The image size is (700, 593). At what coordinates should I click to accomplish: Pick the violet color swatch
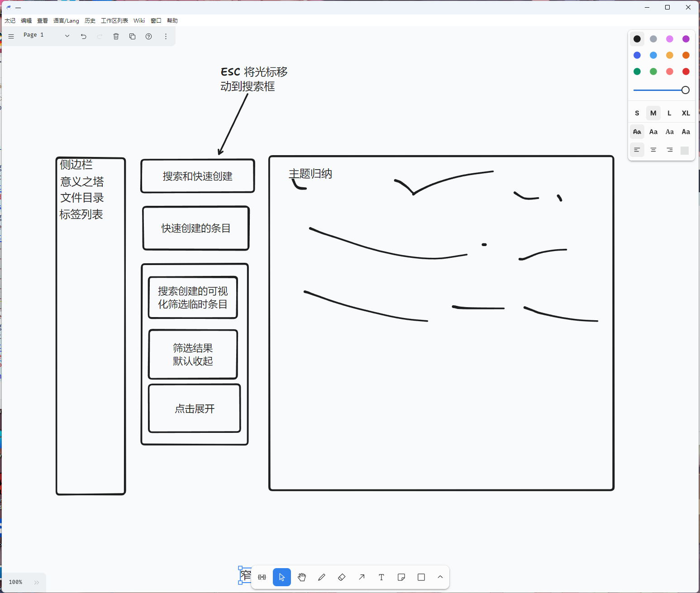(686, 39)
